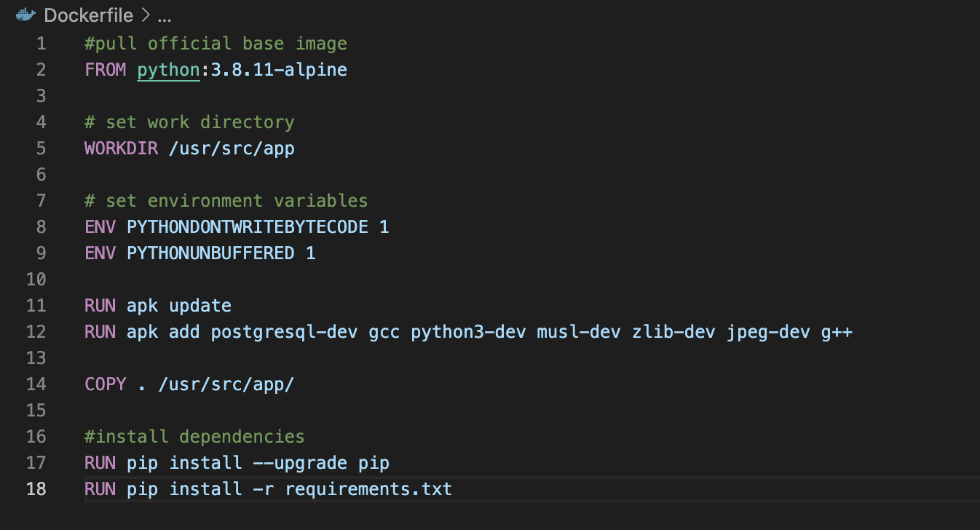Click the "#install dependencies" comment
Screen dimensions: 980x530
point(194,437)
